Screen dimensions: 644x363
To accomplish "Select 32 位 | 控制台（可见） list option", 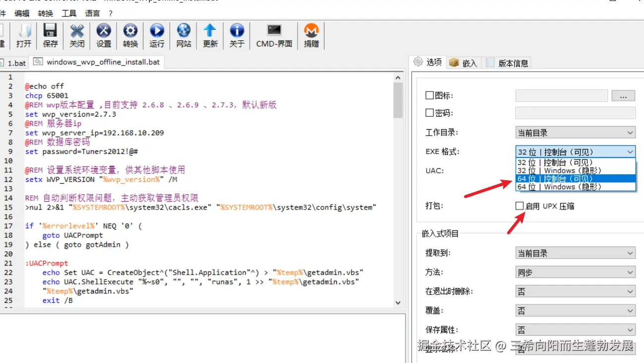I will tap(576, 162).
